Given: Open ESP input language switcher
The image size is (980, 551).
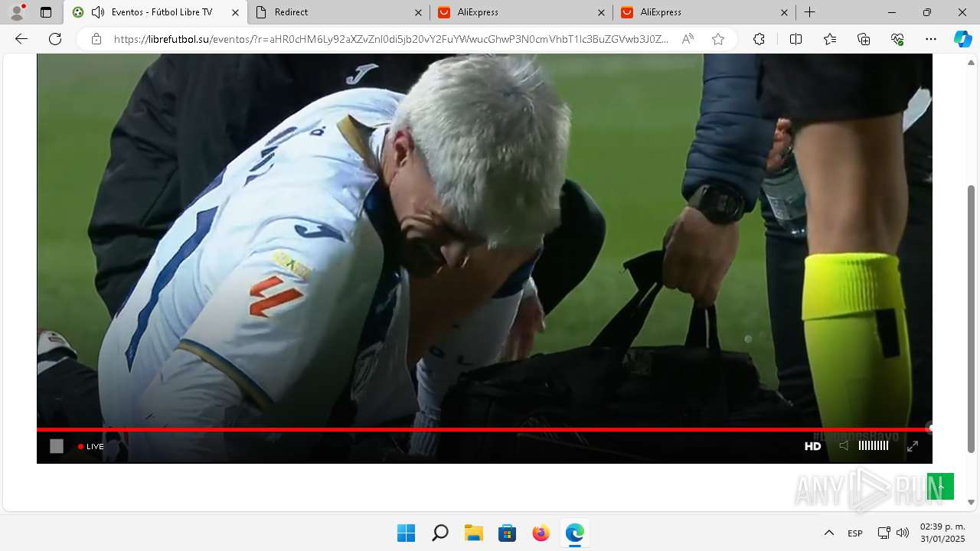Looking at the screenshot, I should 855,533.
